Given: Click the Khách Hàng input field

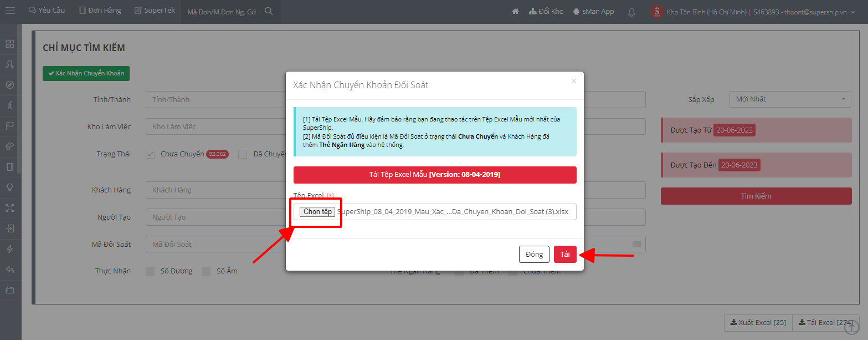Looking at the screenshot, I should [x=215, y=190].
